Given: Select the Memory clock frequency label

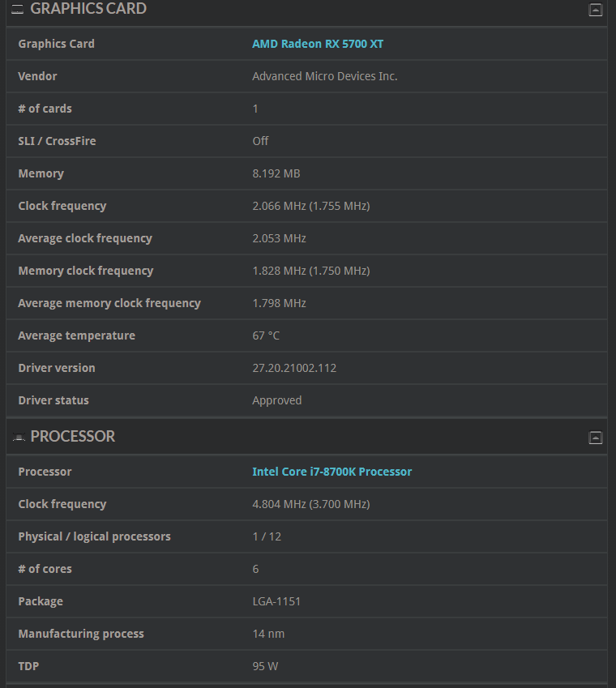Looking at the screenshot, I should [86, 271].
